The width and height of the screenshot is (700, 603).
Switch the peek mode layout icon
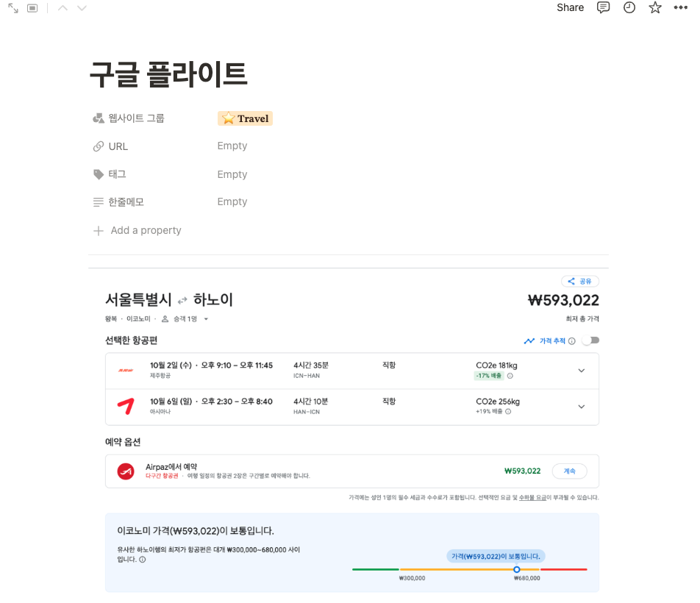(x=32, y=8)
